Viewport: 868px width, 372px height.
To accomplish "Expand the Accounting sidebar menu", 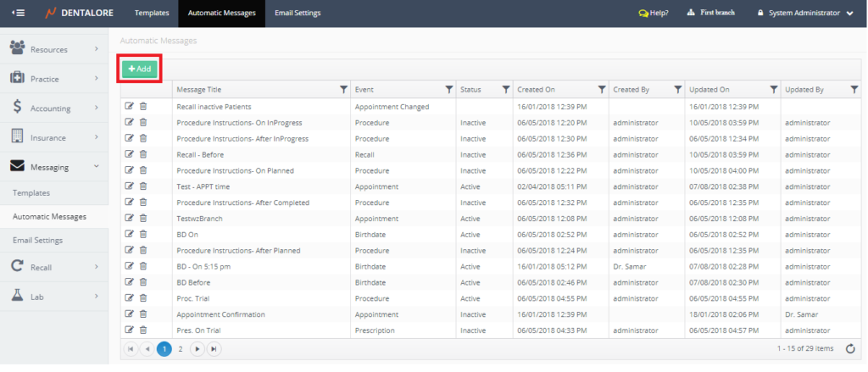I will tap(54, 108).
